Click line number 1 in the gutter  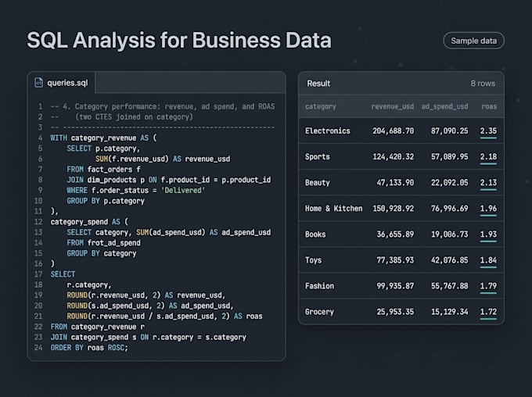(40, 106)
